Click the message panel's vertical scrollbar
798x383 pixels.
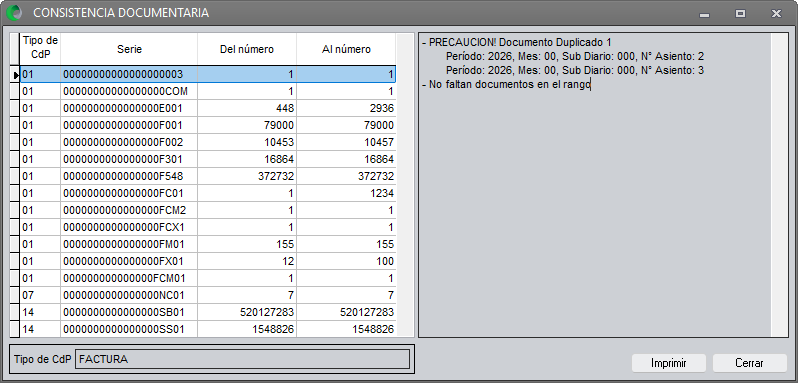point(780,185)
